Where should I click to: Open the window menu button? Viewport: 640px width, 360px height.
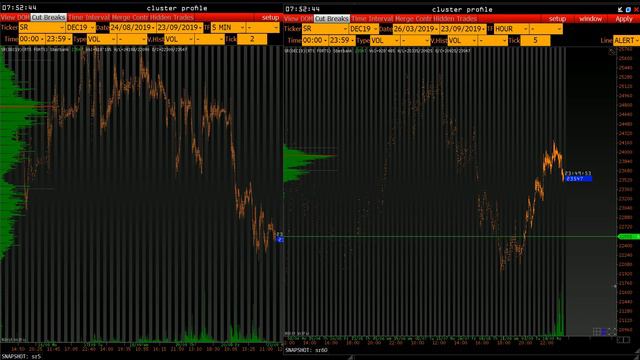590,19
